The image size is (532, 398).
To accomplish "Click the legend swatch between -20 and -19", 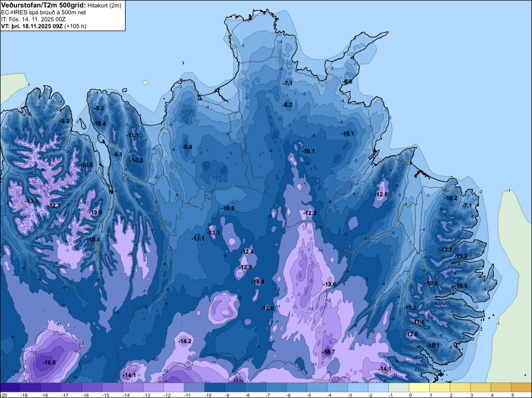I will point(10,387).
